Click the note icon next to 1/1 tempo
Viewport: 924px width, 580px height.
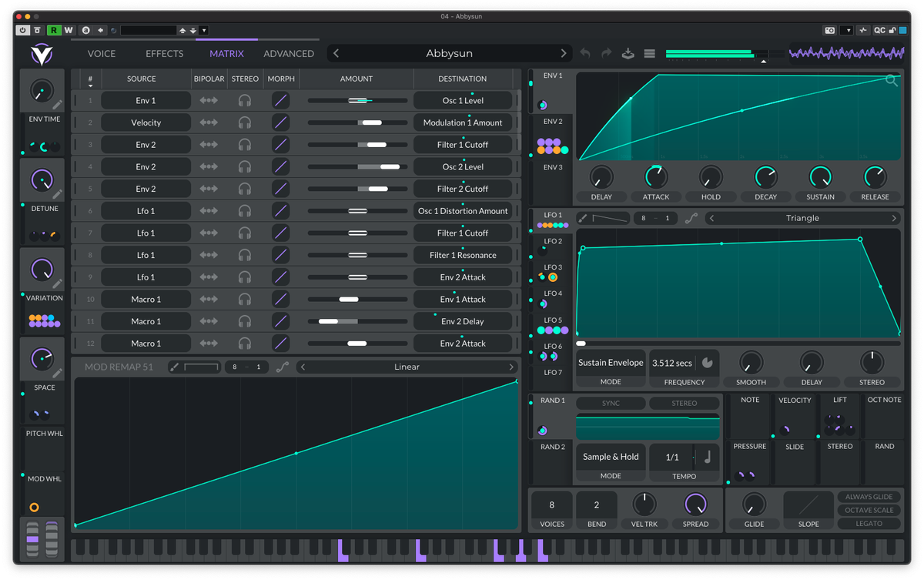[x=707, y=457]
